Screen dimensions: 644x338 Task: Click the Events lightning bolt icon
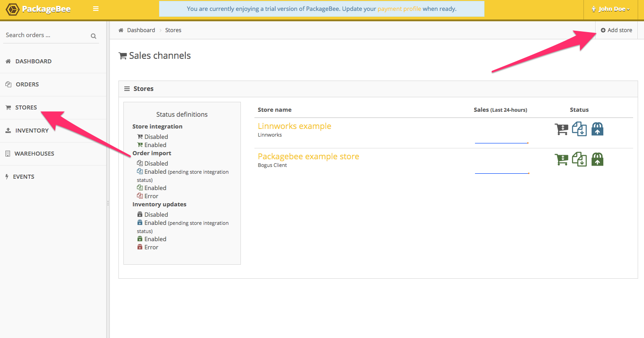coord(7,176)
